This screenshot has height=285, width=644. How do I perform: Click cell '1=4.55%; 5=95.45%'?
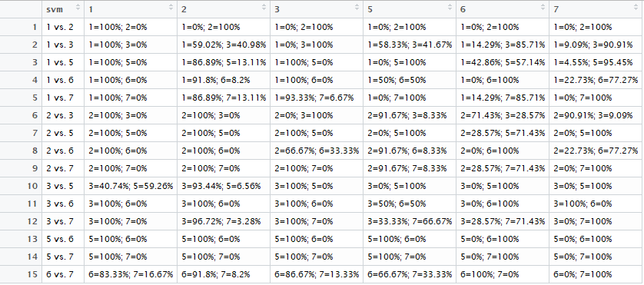596,62
